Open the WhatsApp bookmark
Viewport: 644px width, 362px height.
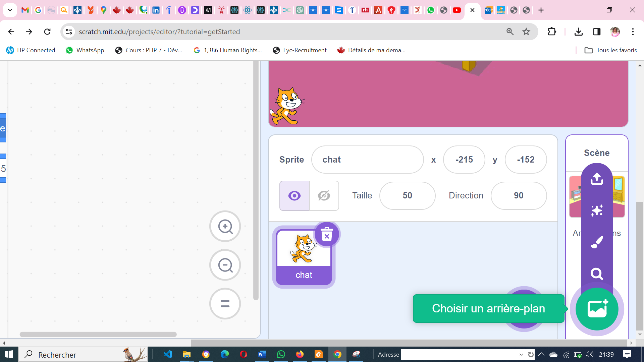pos(85,50)
